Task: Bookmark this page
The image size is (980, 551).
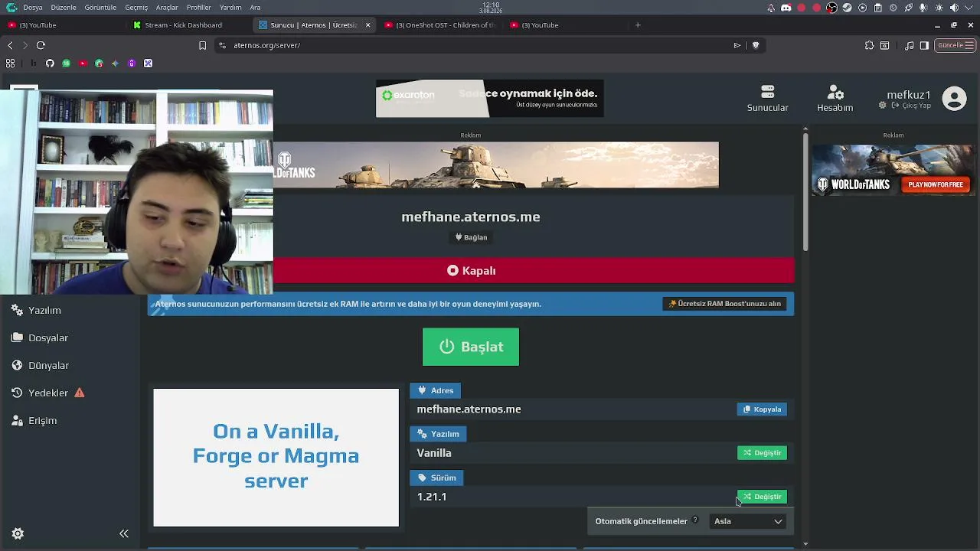Action: pyautogui.click(x=202, y=45)
